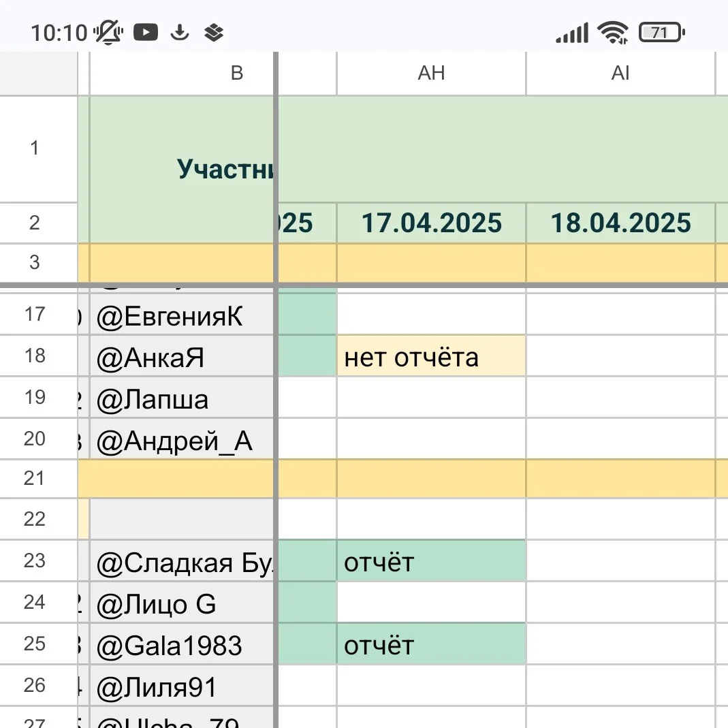The image size is (728, 728).
Task: Select row 18 header
Action: (x=35, y=355)
